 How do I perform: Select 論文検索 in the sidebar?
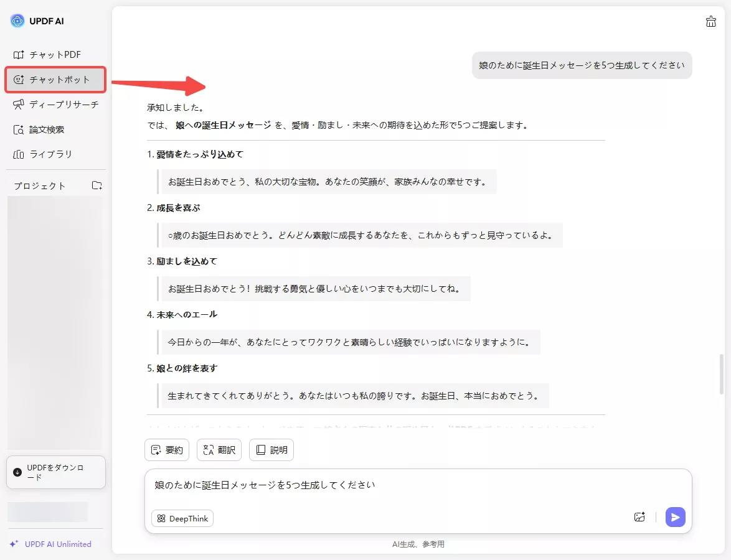pyautogui.click(x=49, y=129)
